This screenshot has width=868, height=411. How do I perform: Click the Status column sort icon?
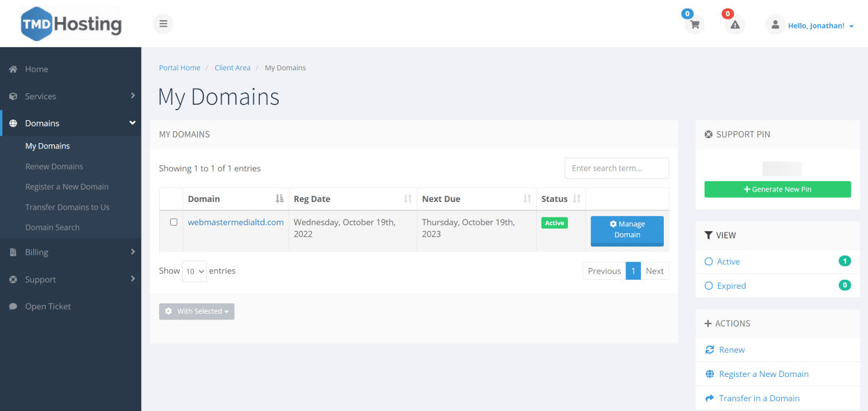577,199
